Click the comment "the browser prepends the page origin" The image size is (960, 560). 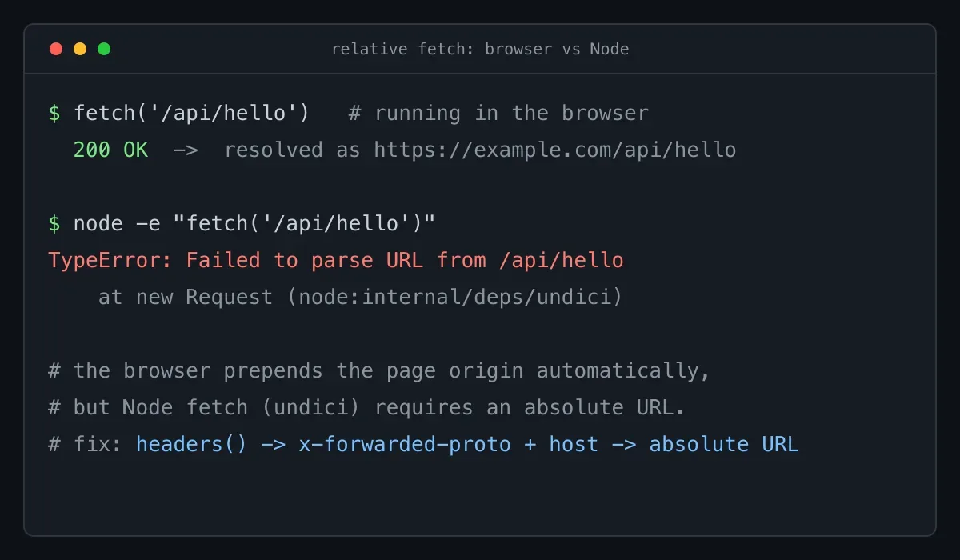379,370
